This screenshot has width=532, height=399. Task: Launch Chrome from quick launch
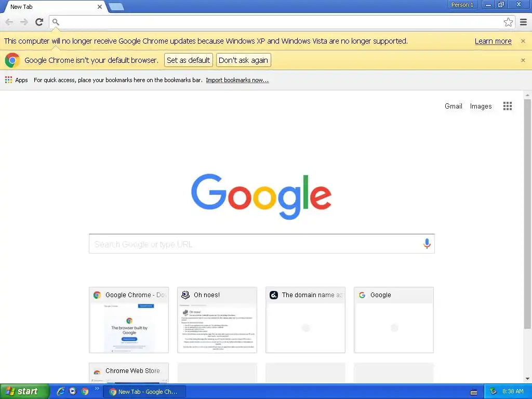pyautogui.click(x=85, y=391)
